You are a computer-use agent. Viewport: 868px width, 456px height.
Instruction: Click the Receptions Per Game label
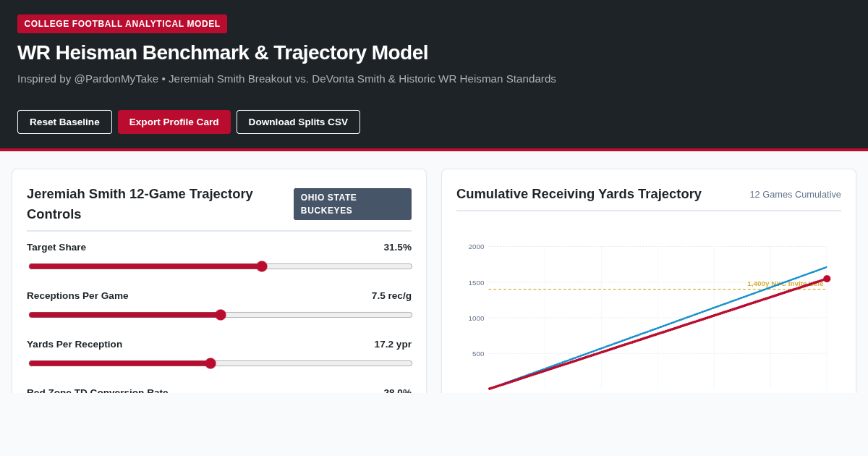[77, 296]
